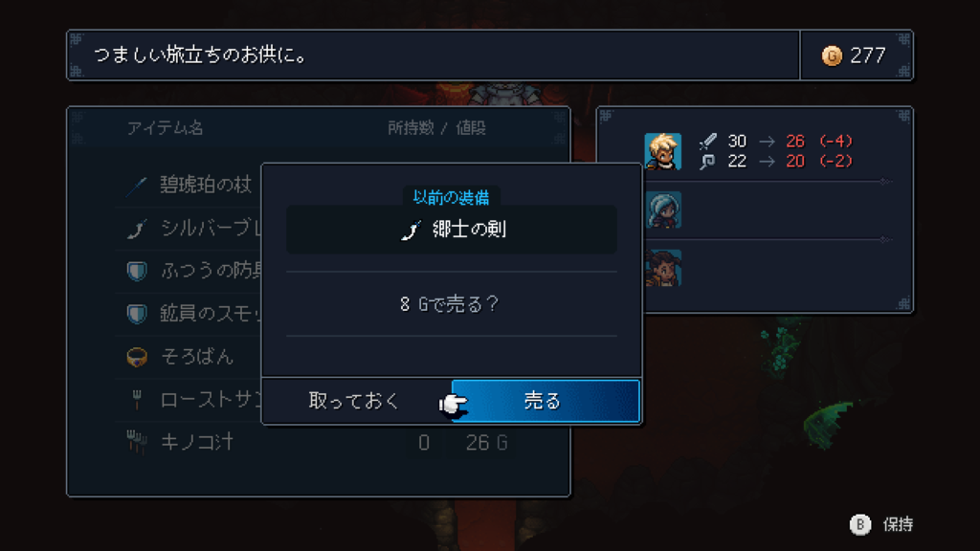Confirm selling with the 売る button
980x551 pixels.
click(x=546, y=401)
